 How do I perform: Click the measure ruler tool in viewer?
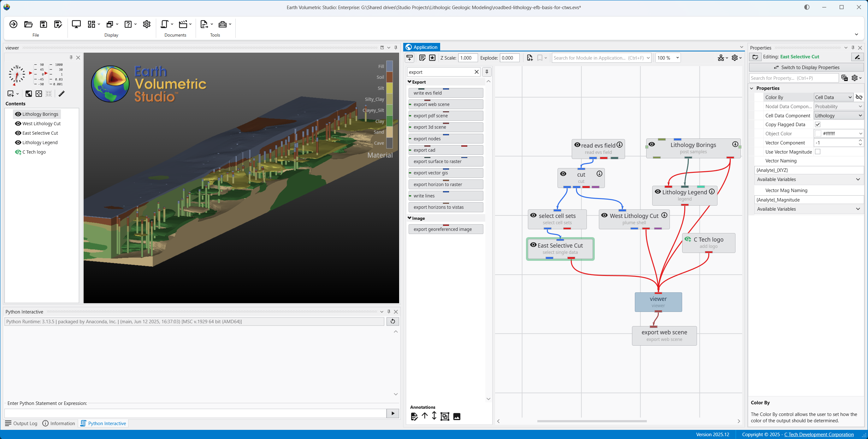tap(61, 94)
